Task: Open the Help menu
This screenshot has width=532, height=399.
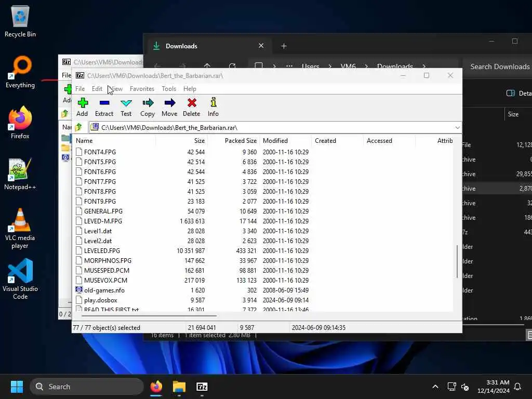Action: coord(190,88)
